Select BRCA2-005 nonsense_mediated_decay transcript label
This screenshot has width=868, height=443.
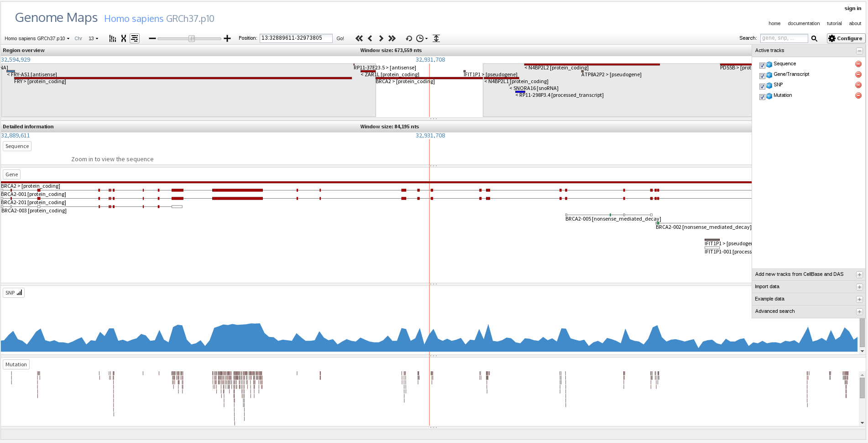[x=613, y=219]
